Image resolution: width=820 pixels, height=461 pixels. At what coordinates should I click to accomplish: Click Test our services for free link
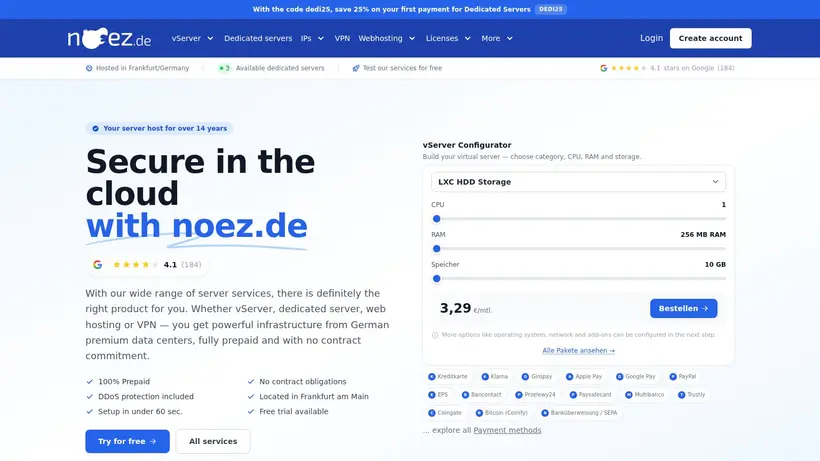tap(402, 68)
